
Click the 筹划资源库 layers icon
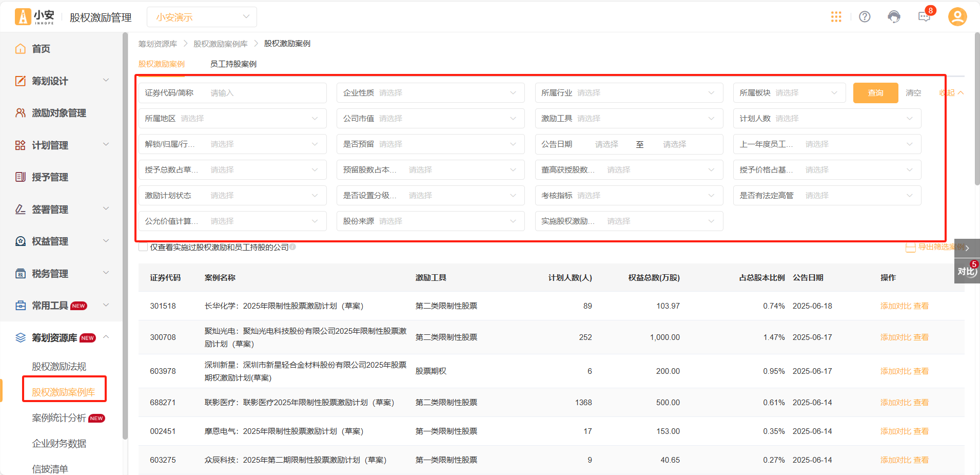click(21, 338)
